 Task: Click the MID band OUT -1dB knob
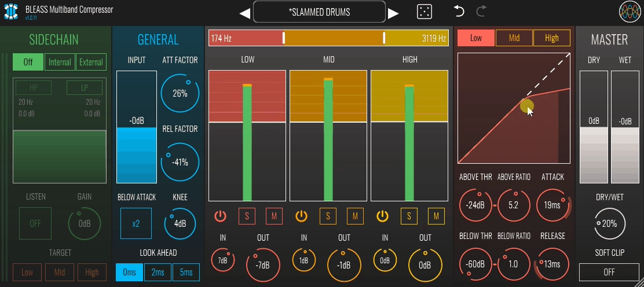click(x=344, y=265)
